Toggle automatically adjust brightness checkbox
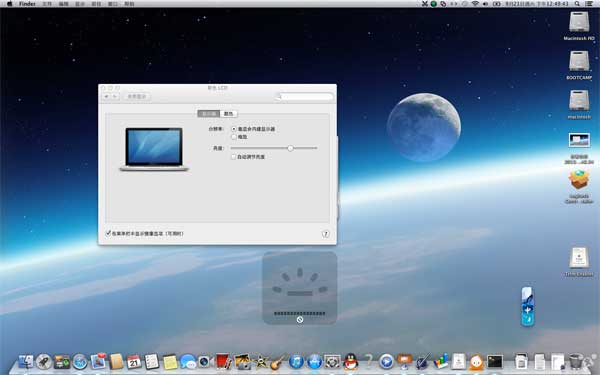Image resolution: width=600 pixels, height=375 pixels. click(x=233, y=157)
